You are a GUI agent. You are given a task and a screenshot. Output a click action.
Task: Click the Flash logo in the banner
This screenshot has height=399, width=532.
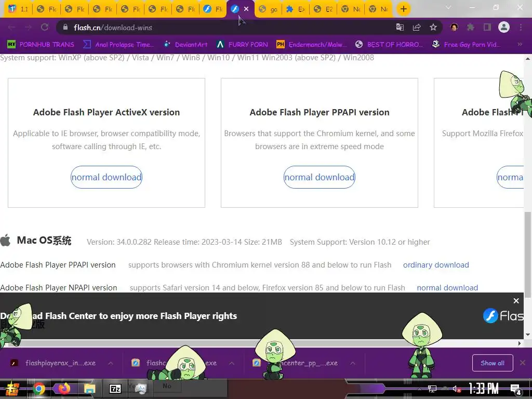click(503, 316)
